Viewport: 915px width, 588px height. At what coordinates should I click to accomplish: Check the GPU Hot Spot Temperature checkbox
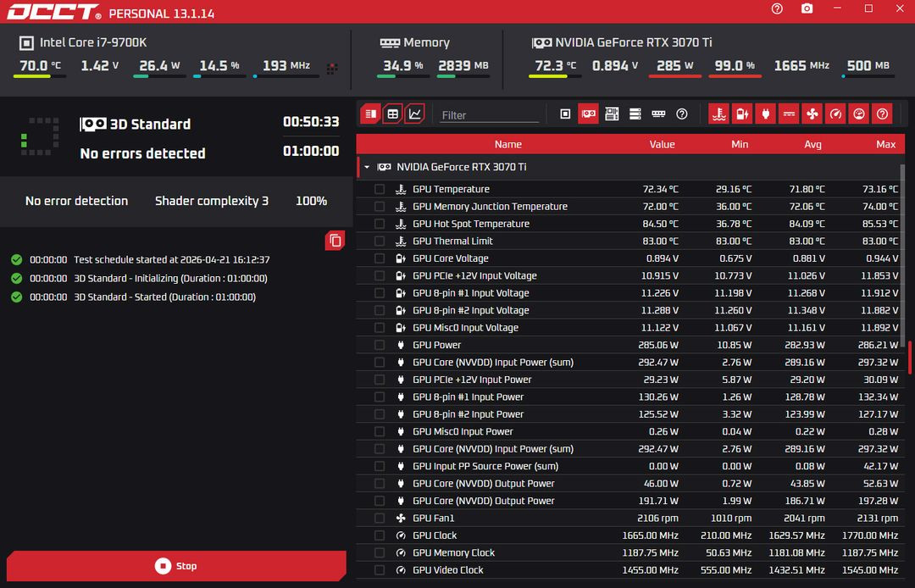380,224
